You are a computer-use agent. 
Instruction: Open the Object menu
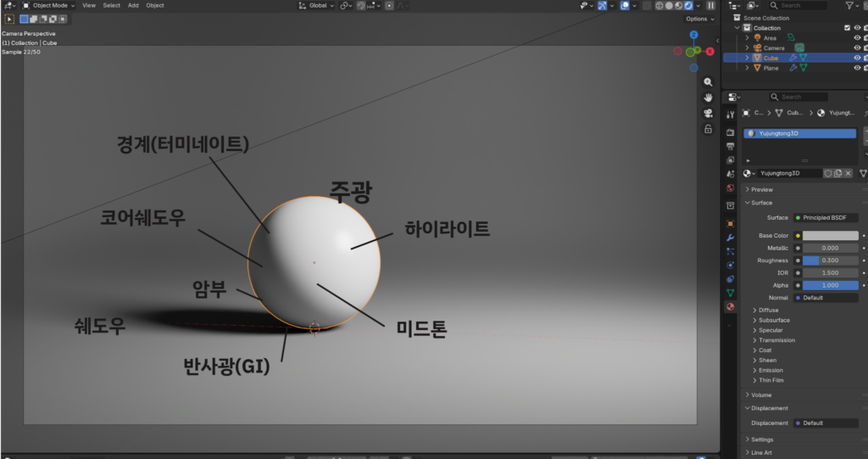(155, 6)
